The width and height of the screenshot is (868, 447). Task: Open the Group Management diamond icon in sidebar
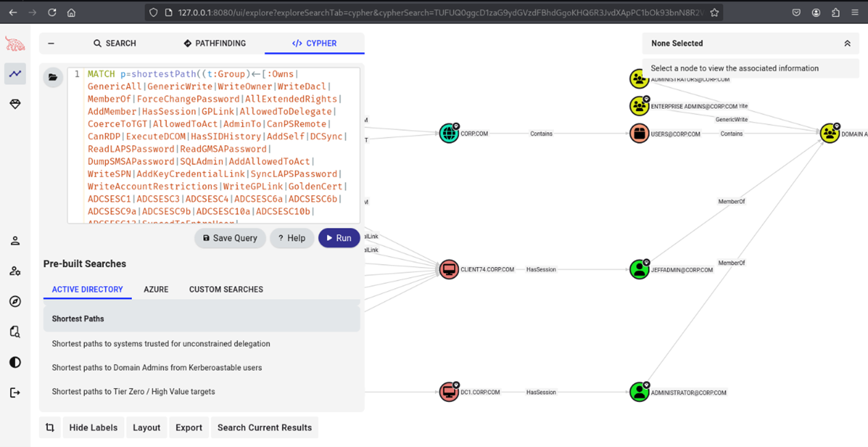[15, 104]
